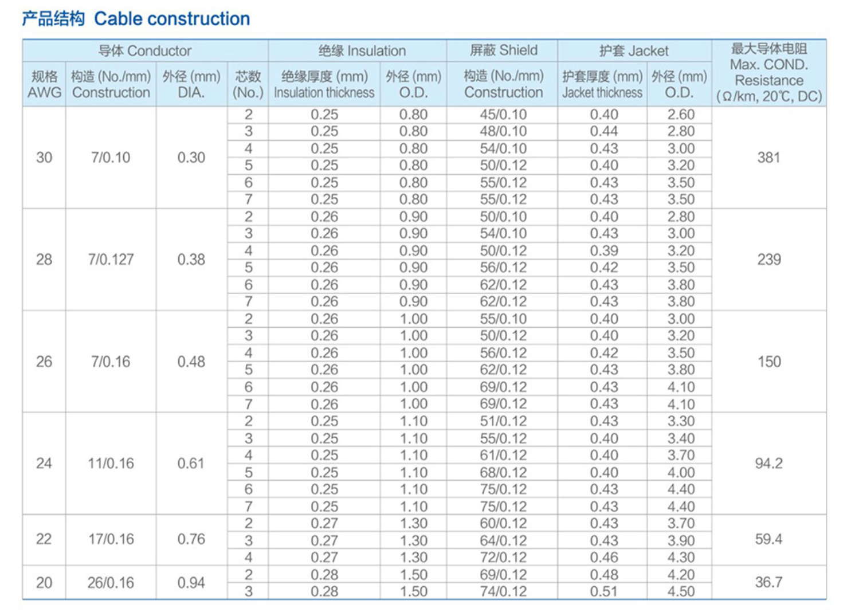Select the 0.61 conductor diameter cell
This screenshot has width=851, height=616.
[191, 464]
